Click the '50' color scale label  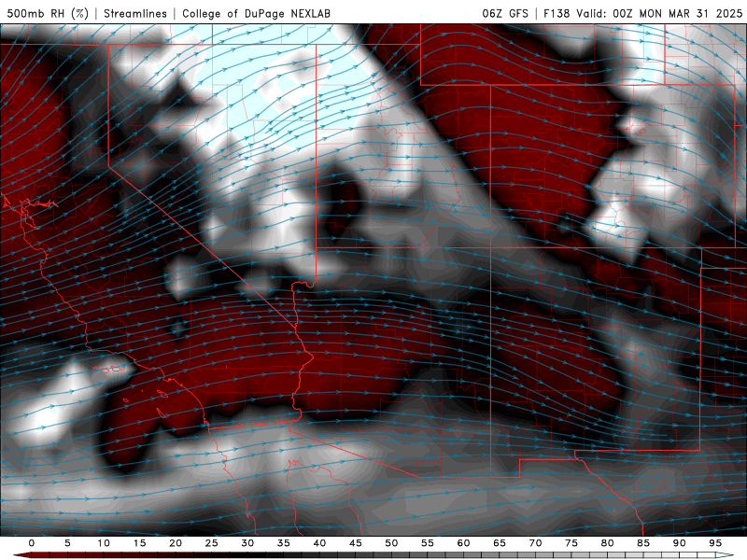[x=391, y=543]
